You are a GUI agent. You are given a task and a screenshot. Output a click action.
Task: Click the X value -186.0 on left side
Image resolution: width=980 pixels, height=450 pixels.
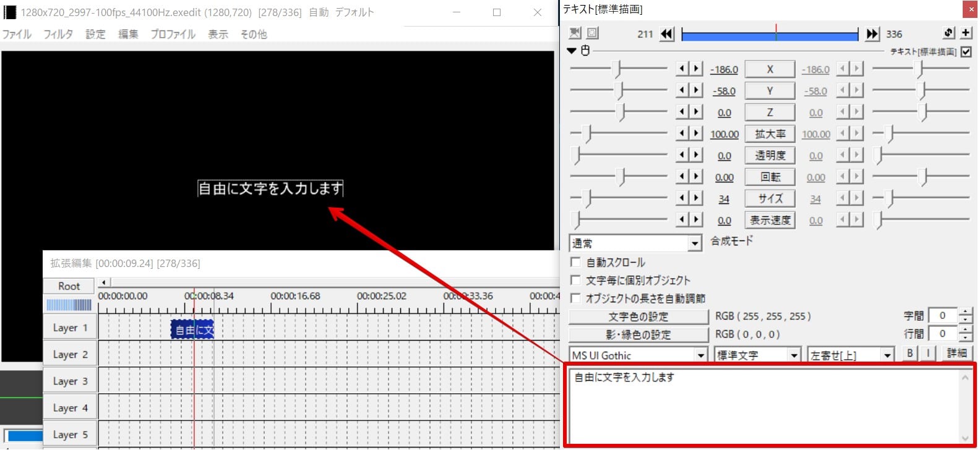tap(724, 70)
